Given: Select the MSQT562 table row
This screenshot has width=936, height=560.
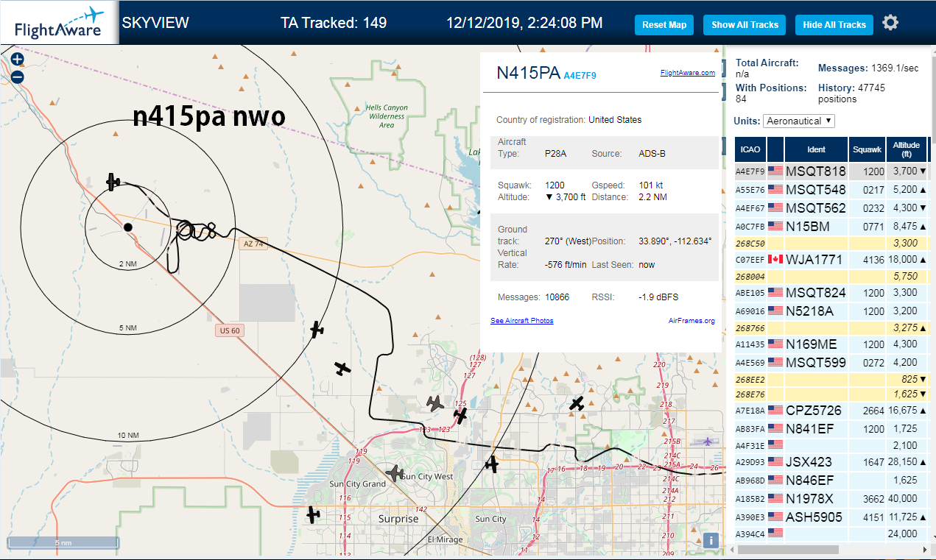Looking at the screenshot, I should coord(831,208).
